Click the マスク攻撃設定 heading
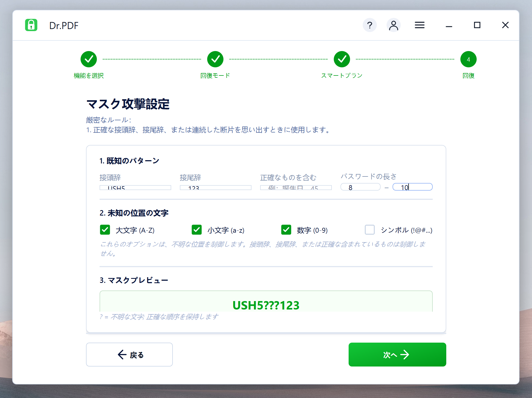 (x=128, y=104)
